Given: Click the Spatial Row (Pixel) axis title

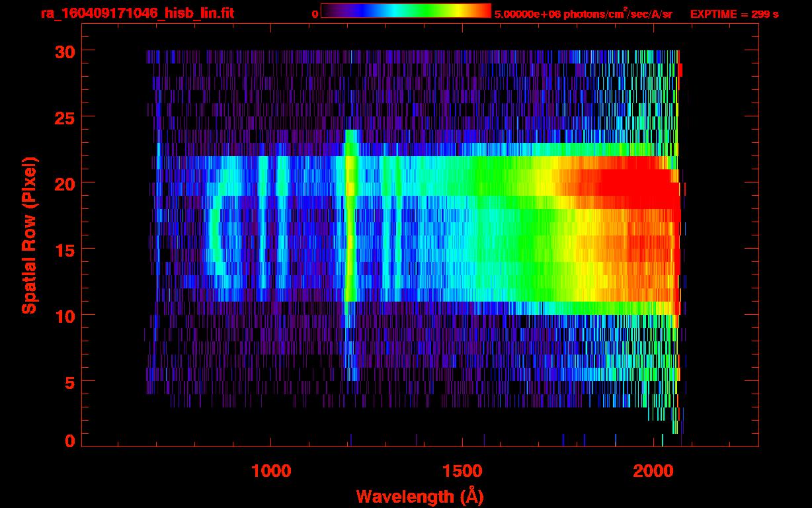Looking at the screenshot, I should (x=28, y=235).
